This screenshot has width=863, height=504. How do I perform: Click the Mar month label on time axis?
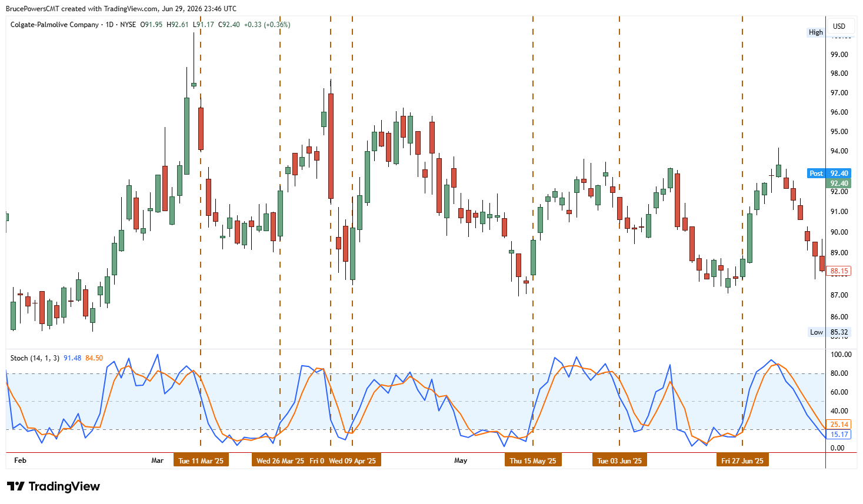point(157,460)
